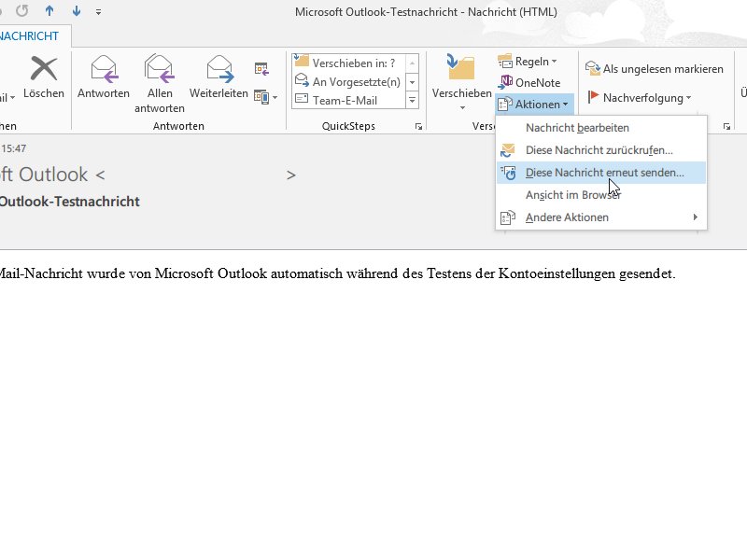
Task: Open the Customize Quick Access Toolbar dropdown
Action: pyautogui.click(x=98, y=12)
